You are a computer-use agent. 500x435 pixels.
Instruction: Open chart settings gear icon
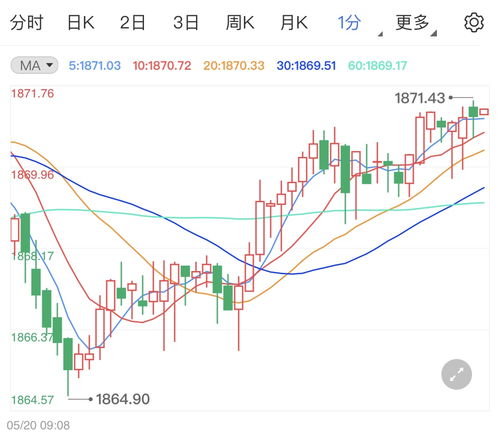tap(474, 23)
